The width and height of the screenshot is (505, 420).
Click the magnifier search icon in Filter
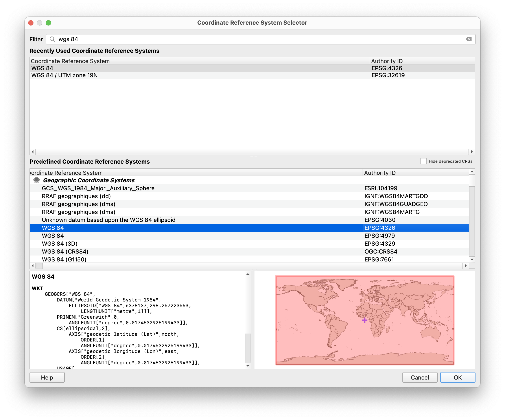coord(52,39)
